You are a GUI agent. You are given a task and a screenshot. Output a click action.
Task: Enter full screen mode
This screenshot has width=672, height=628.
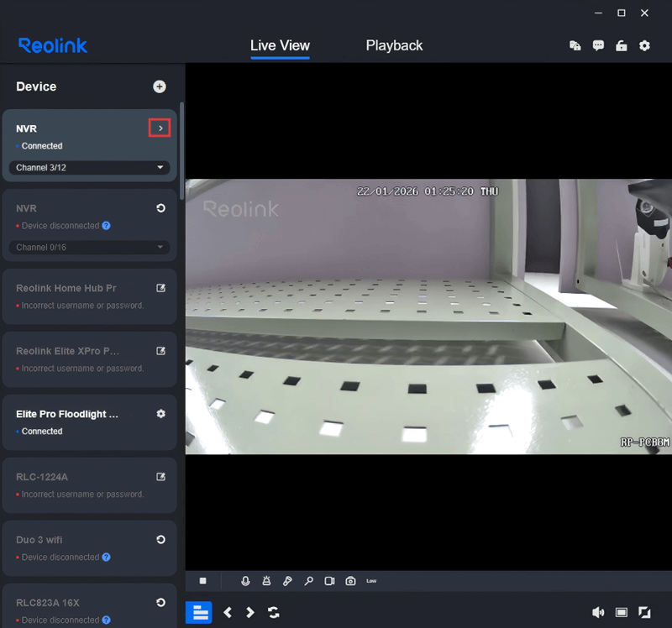click(644, 613)
